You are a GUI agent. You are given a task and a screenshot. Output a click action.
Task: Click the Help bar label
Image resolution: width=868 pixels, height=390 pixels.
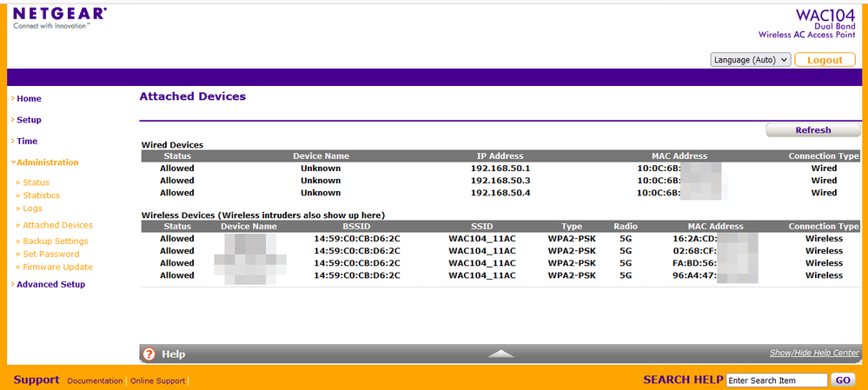coord(173,354)
